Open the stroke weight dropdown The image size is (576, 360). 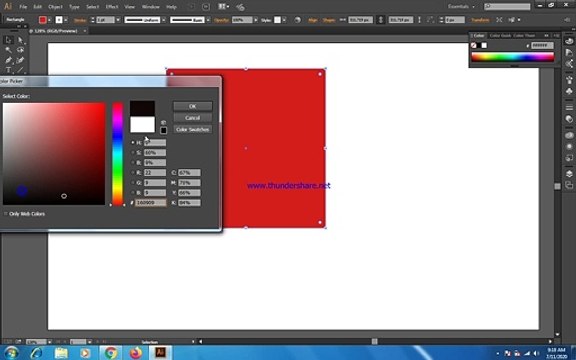[x=118, y=20]
